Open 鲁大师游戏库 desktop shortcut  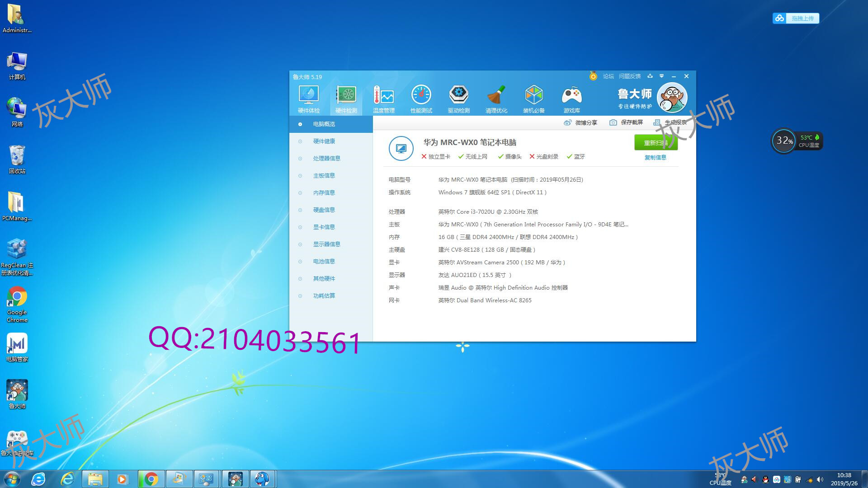coord(17,443)
